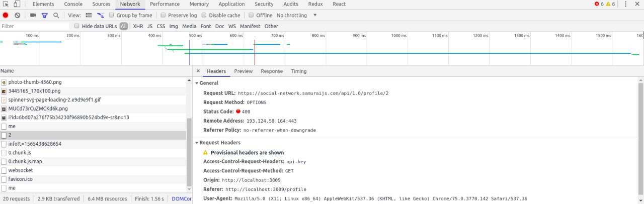Enable the Preserve log checkbox
The height and width of the screenshot is (204, 644).
pyautogui.click(x=163, y=16)
